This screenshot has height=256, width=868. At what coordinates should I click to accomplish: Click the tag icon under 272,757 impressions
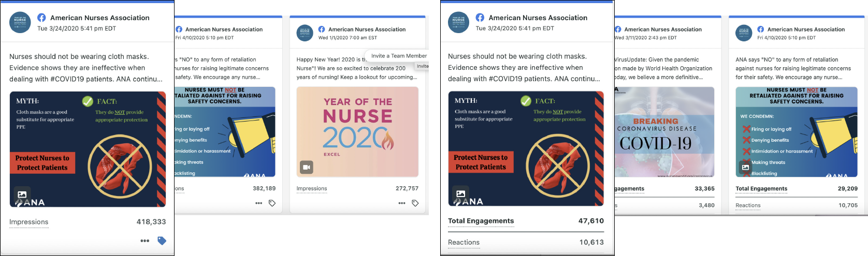[x=415, y=203]
